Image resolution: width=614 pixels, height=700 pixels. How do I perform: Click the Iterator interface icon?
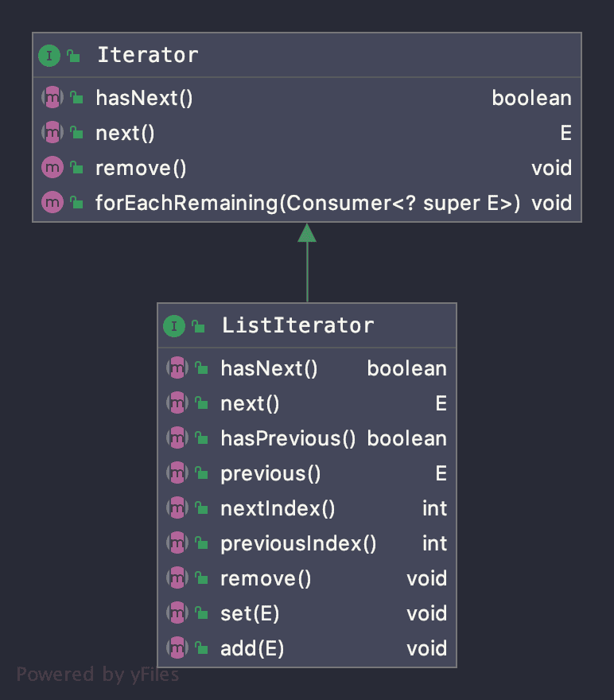[49, 56]
